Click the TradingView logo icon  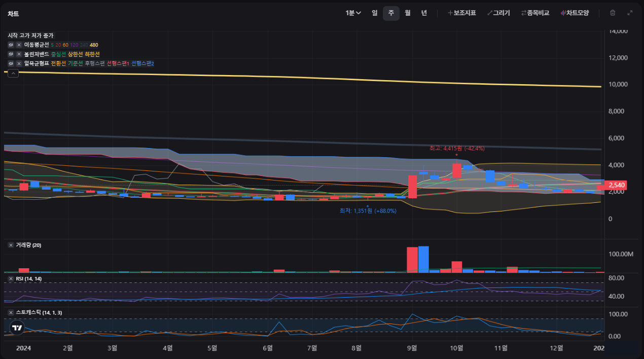[17, 328]
